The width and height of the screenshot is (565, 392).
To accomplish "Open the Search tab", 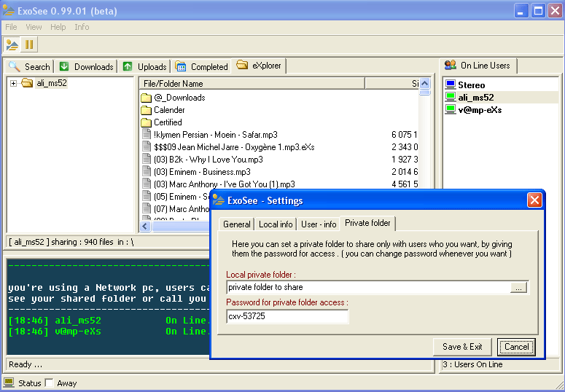I will tap(30, 66).
